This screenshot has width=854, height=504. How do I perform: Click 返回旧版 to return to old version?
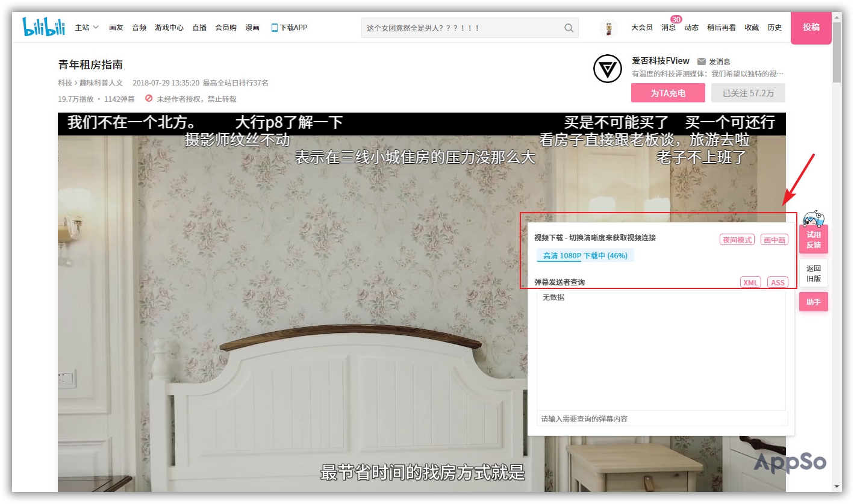pos(814,272)
